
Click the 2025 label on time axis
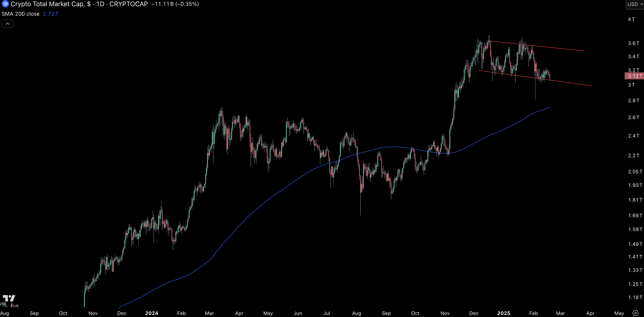pyautogui.click(x=504, y=313)
